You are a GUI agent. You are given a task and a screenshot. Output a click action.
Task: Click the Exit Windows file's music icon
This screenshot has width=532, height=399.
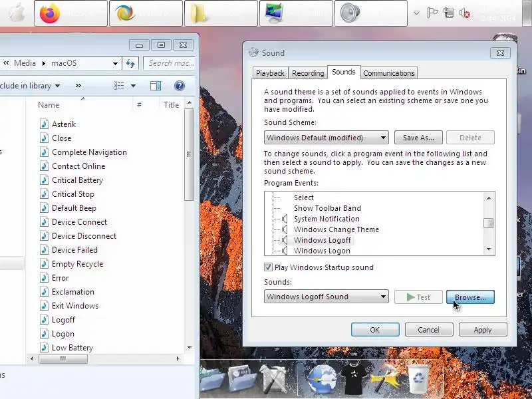pyautogui.click(x=44, y=305)
